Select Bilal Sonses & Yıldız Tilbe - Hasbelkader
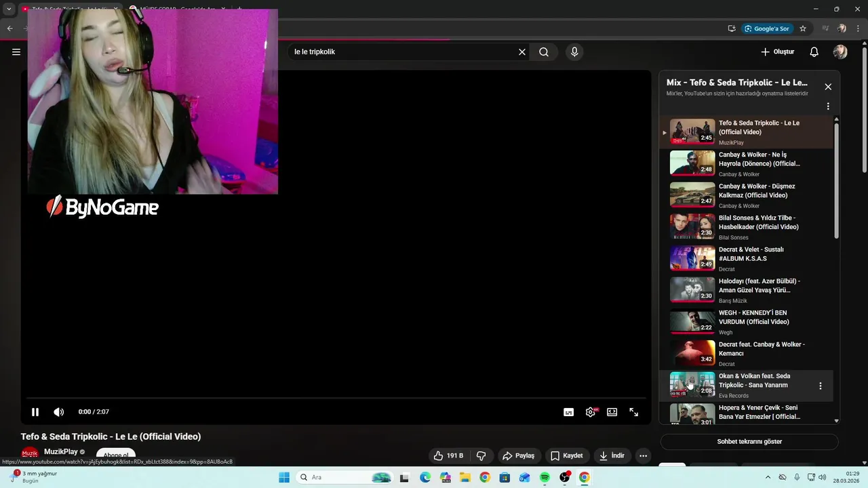Screen dimensions: 868x488 (746, 226)
